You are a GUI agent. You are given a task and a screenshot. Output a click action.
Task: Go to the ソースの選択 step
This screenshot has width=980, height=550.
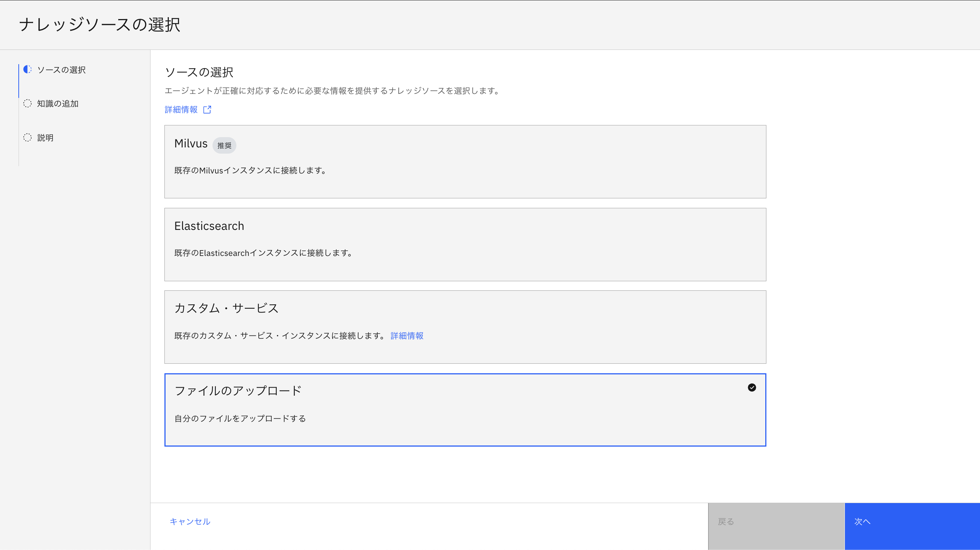[61, 70]
